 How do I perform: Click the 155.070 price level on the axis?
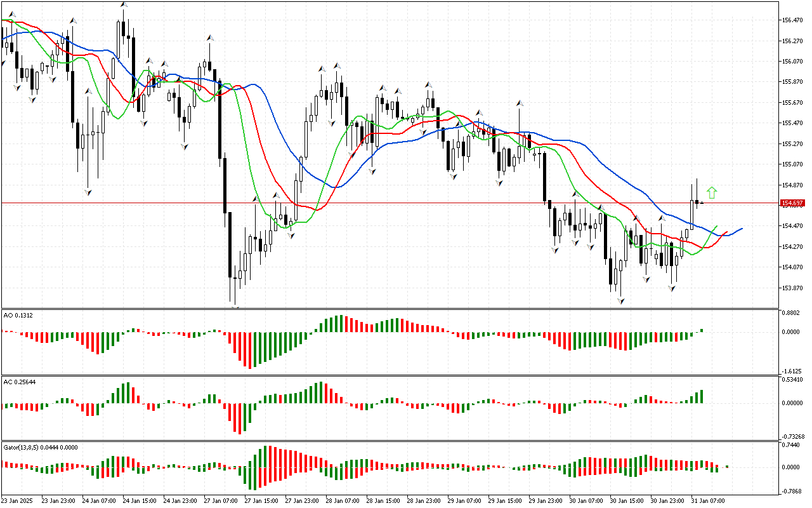[x=794, y=164]
